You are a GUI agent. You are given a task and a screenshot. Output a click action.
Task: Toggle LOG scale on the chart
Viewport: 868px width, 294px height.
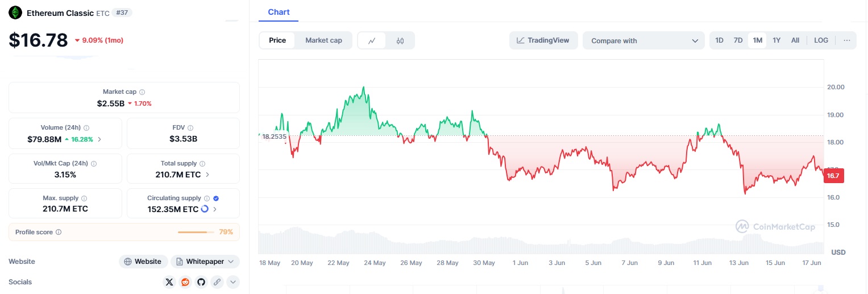[x=821, y=40]
